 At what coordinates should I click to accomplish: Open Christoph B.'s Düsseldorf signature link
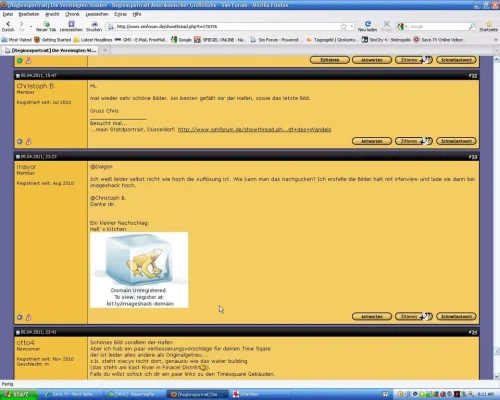click(x=254, y=129)
